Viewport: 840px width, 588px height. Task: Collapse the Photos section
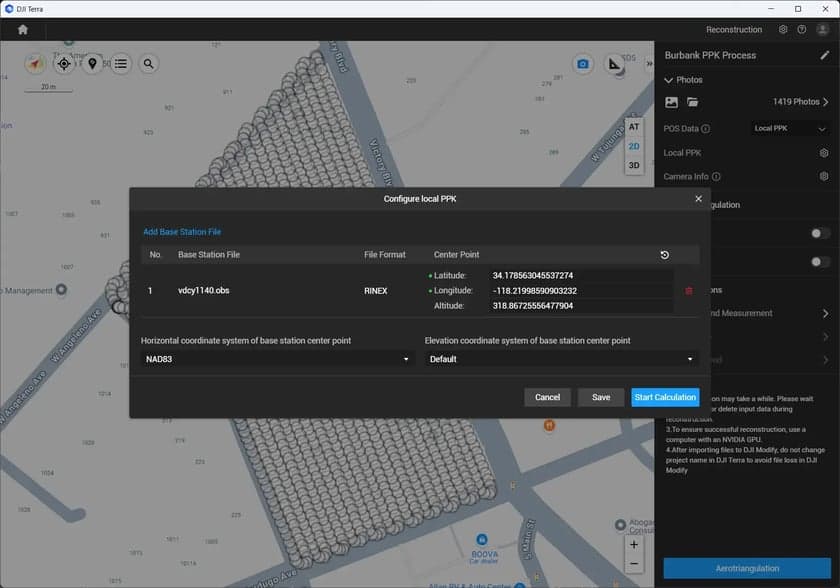669,80
